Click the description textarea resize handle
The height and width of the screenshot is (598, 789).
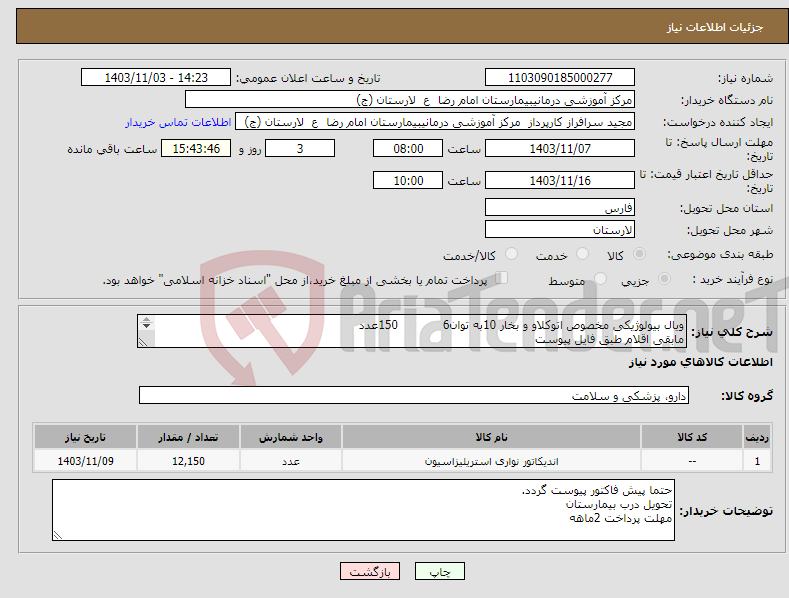click(143, 342)
